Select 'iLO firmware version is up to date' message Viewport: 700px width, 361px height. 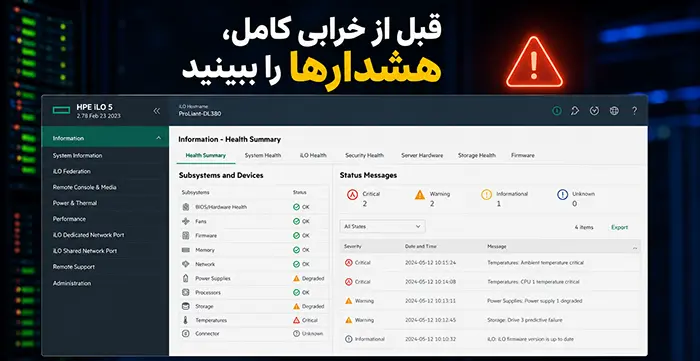[530, 340]
